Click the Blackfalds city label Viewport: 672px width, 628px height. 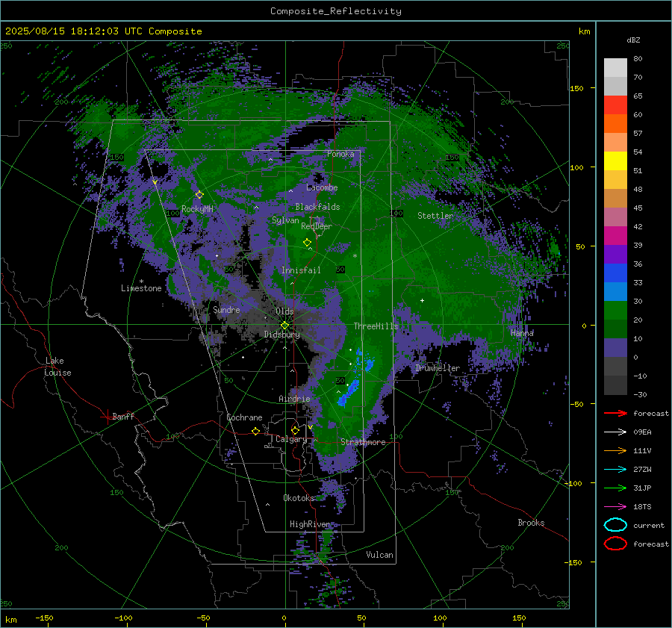(x=317, y=207)
